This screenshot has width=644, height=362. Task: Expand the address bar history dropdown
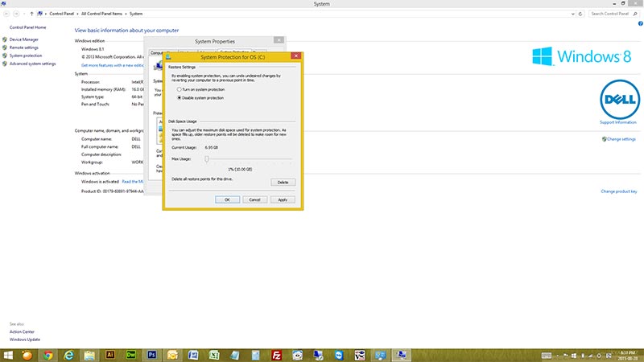(x=573, y=14)
